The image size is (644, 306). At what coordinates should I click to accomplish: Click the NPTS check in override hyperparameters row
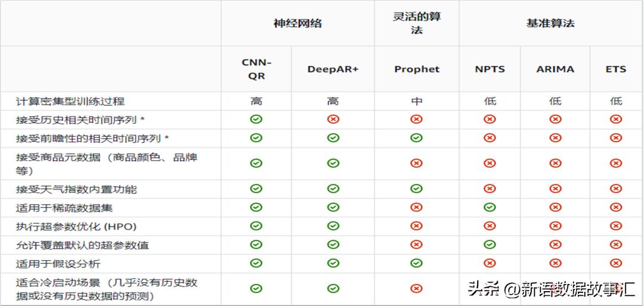[x=490, y=245]
